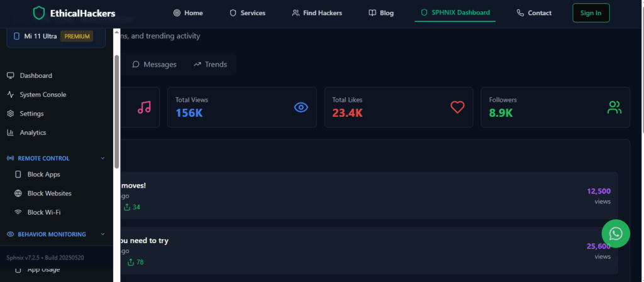Click the Dashboard monitor icon

pos(11,75)
